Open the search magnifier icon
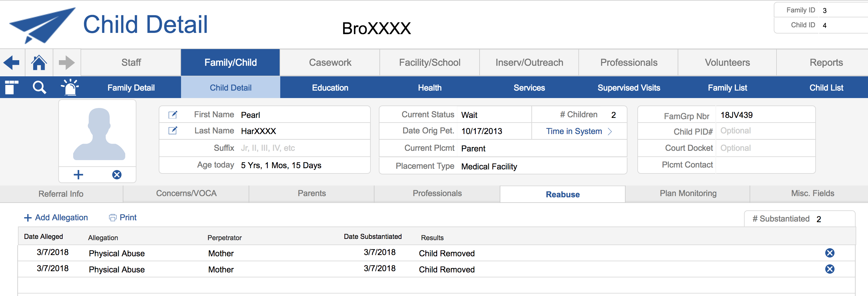This screenshot has width=868, height=296. pyautogui.click(x=39, y=88)
